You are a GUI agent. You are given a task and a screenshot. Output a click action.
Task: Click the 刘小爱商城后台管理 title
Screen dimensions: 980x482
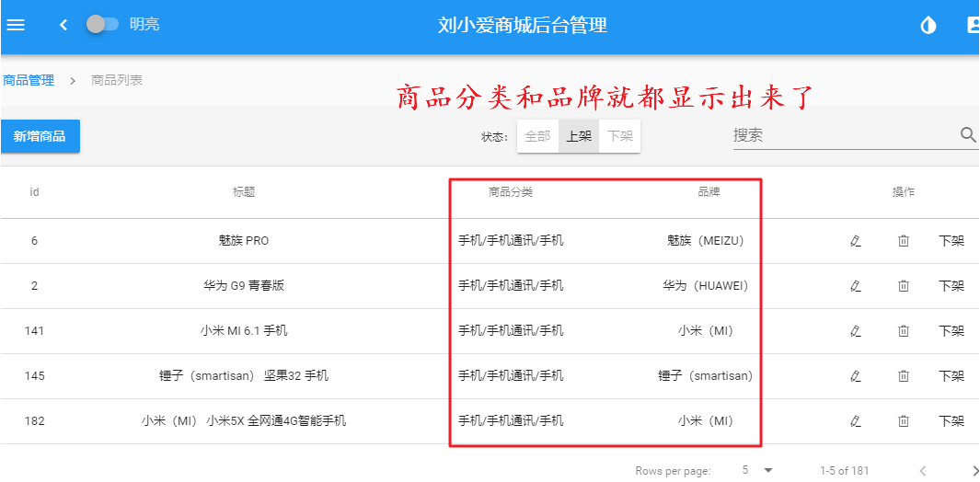(x=523, y=25)
